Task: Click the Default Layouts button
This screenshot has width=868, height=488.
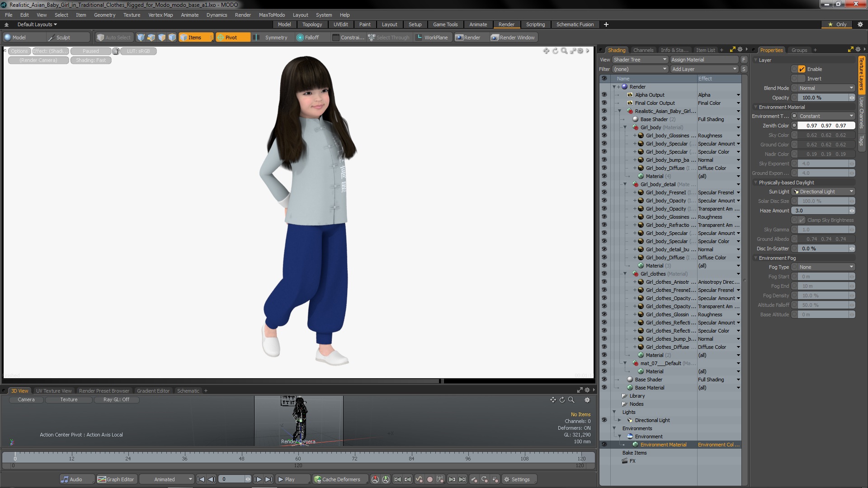Action: [x=37, y=24]
